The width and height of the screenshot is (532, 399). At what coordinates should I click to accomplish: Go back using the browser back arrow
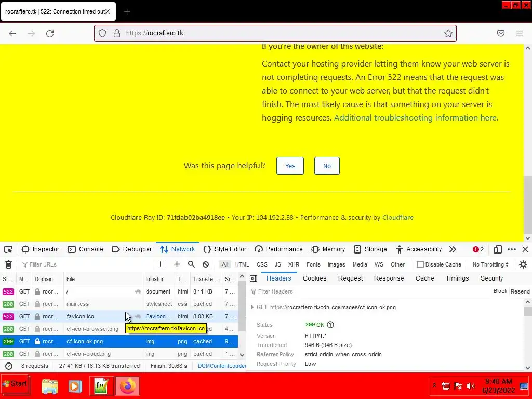(x=12, y=33)
